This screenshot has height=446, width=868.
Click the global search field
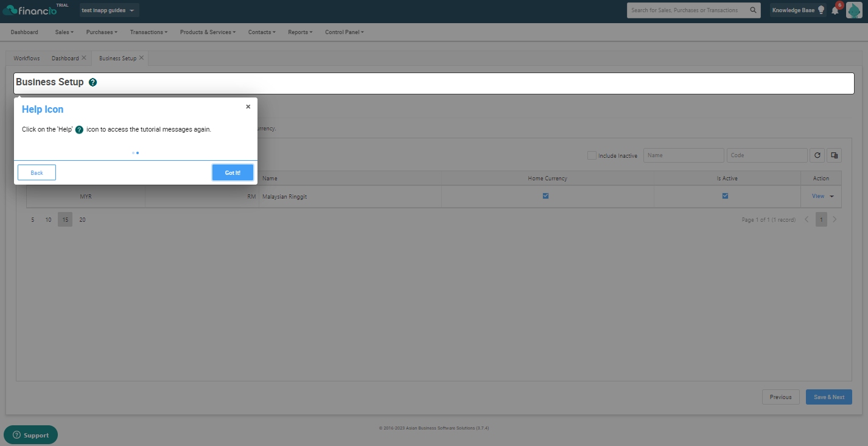[x=688, y=10]
